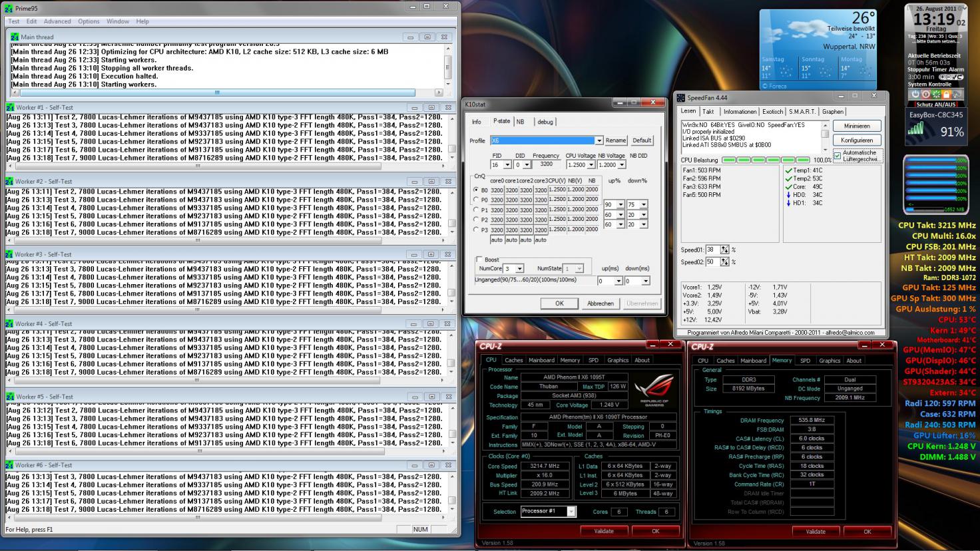Open the CPU Voltage 1.2500 dropdown
This screenshot has height=551, width=980.
tap(591, 164)
